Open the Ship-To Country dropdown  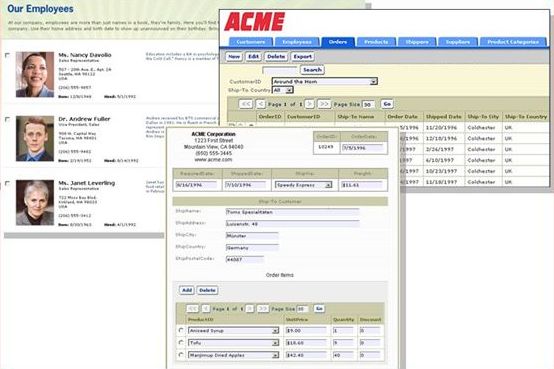coord(283,90)
